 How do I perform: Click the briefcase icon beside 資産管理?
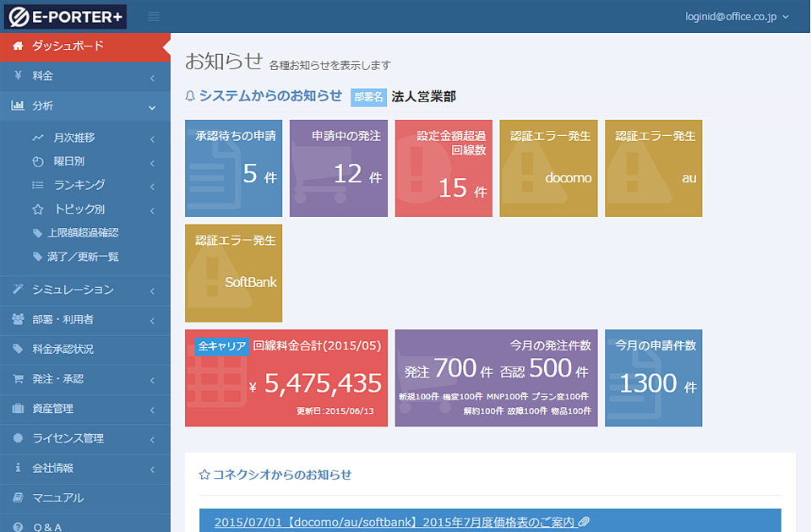click(x=18, y=408)
